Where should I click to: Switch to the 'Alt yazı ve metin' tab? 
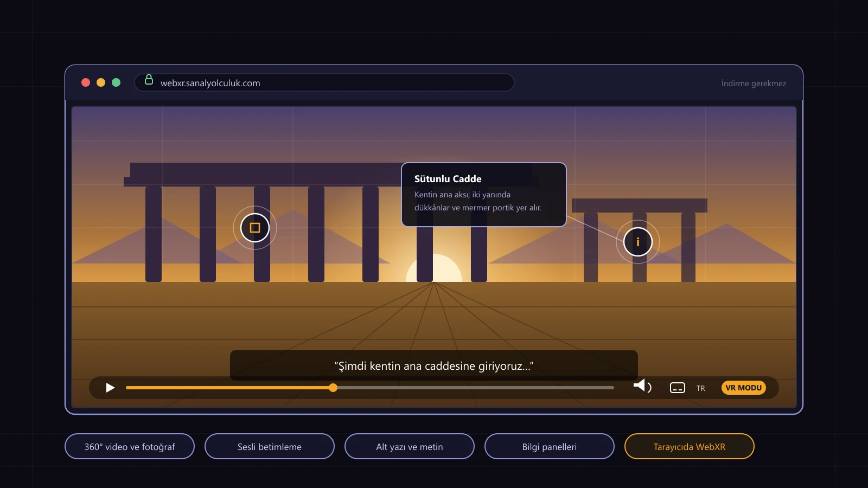click(410, 446)
